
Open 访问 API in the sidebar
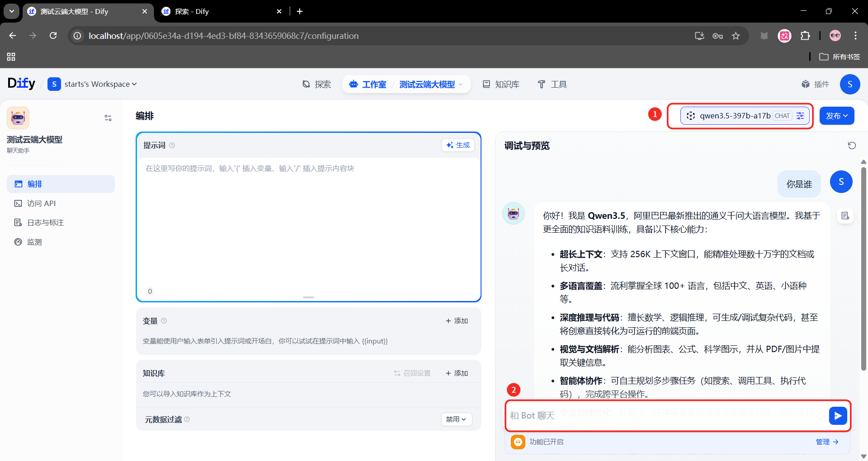[61, 203]
